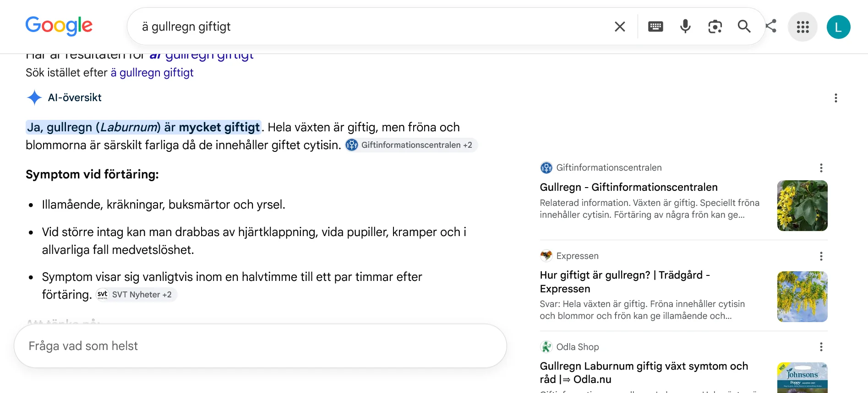This screenshot has width=868, height=393.
Task: Click the Giftinformationscentralen result thumbnail
Action: click(x=802, y=205)
